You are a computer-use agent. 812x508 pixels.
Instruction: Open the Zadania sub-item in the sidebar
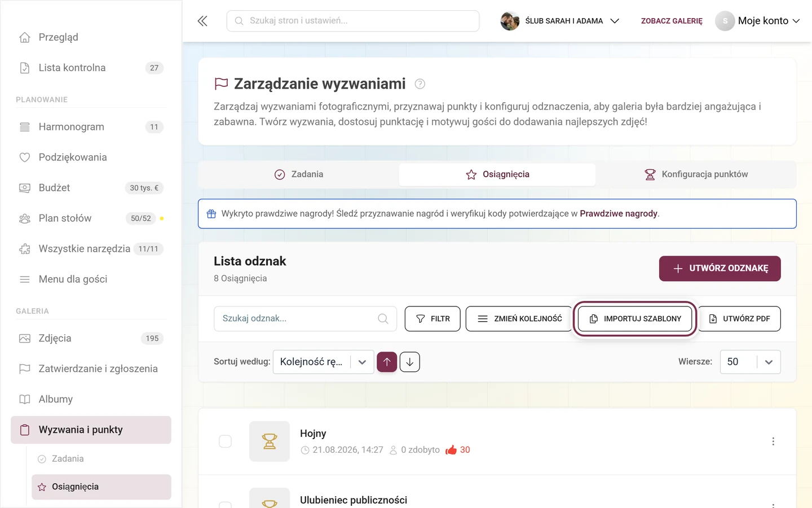[x=101, y=459]
